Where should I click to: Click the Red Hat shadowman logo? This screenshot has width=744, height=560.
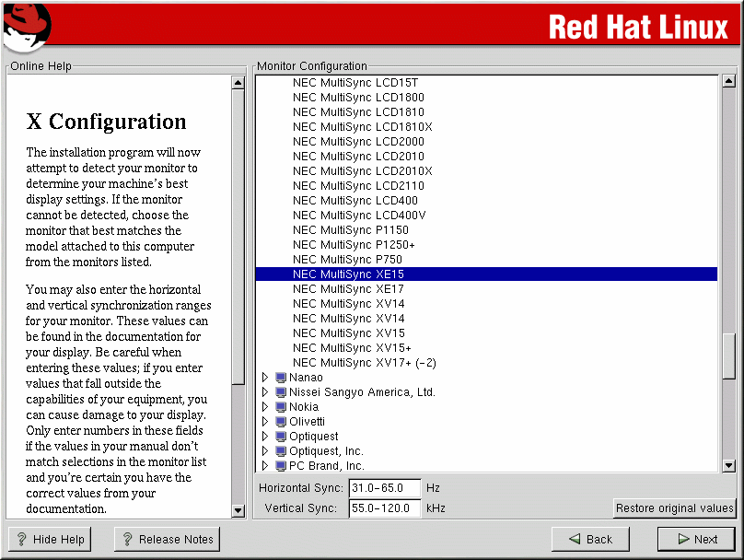point(26,28)
